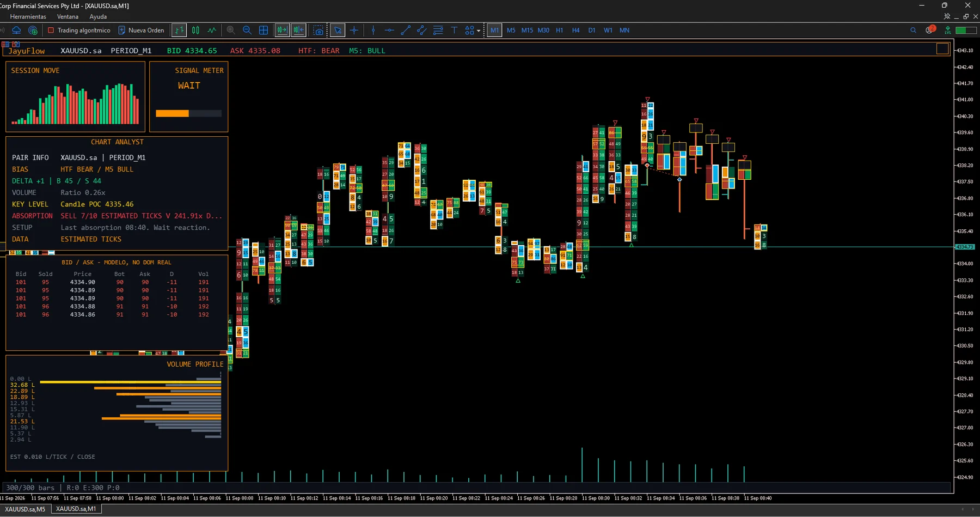Select the equidistant channel tool
The image size is (980, 517).
click(x=422, y=31)
